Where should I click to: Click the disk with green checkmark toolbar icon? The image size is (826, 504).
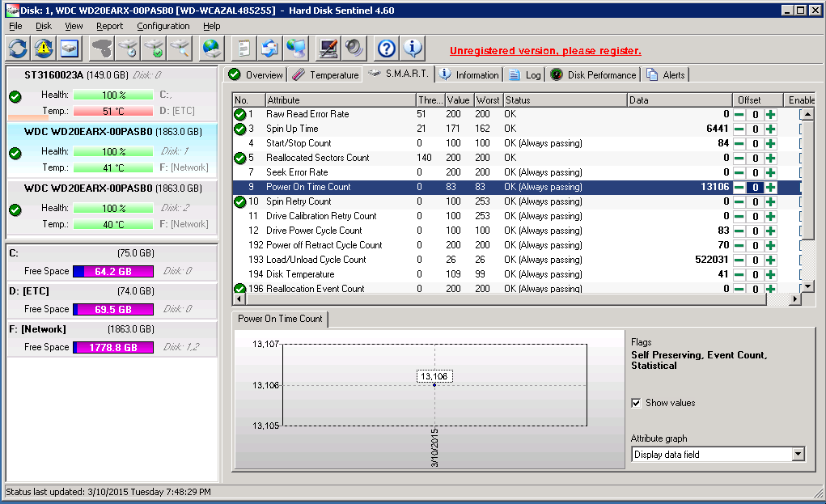(155, 49)
